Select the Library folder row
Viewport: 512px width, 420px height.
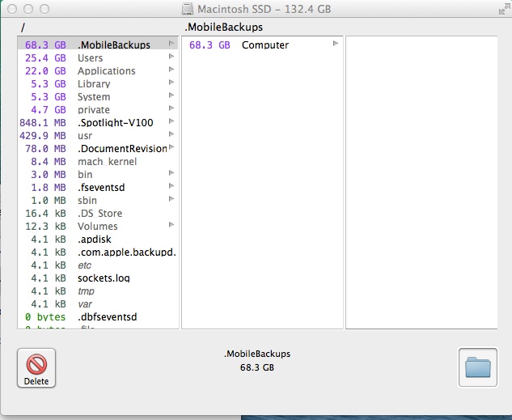point(98,84)
